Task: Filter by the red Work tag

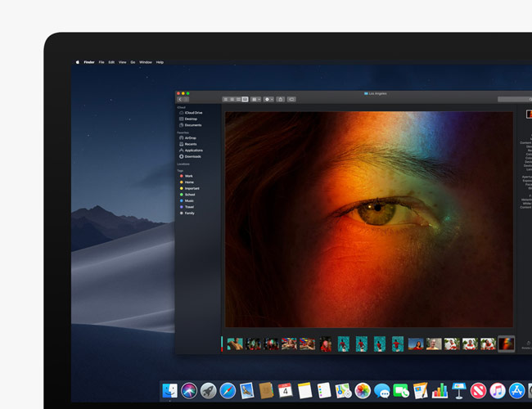Action: pyautogui.click(x=188, y=176)
